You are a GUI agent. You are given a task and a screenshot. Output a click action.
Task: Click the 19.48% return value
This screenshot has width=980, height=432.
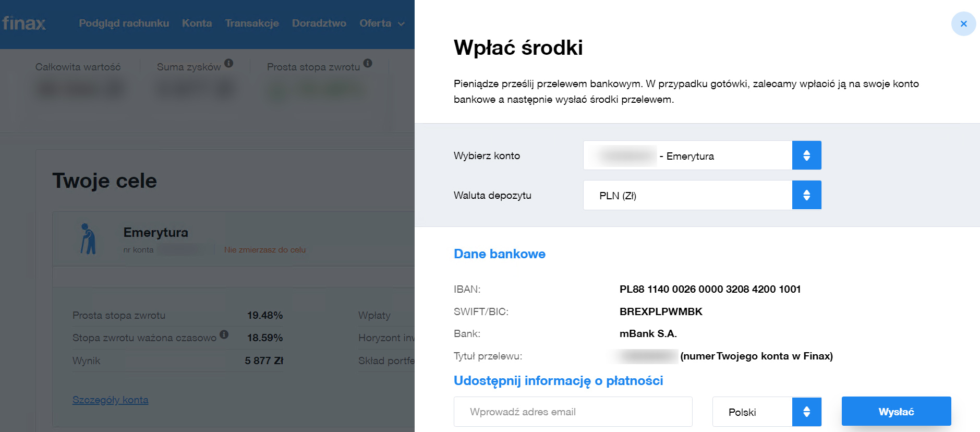[265, 316]
